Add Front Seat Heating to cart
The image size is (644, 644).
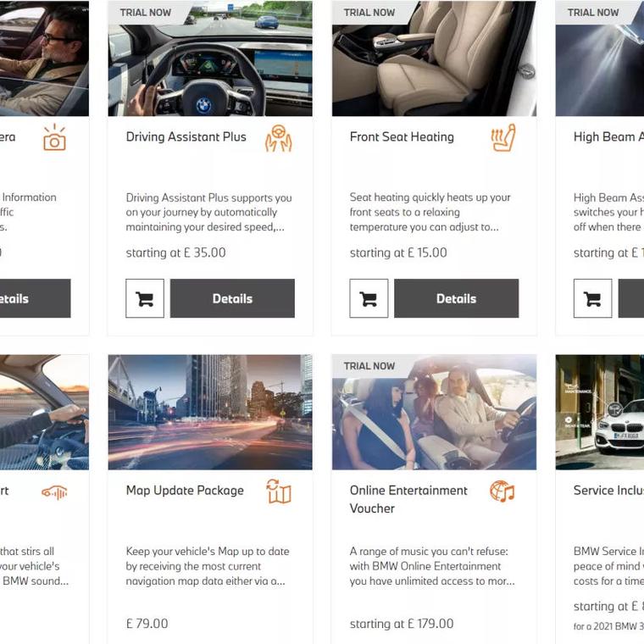(369, 298)
